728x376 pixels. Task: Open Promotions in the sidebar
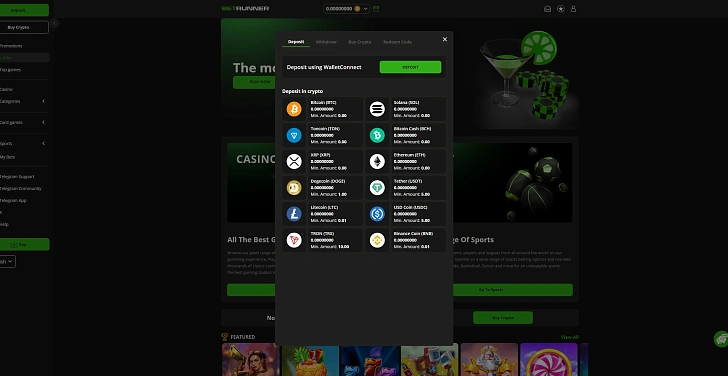pos(11,46)
